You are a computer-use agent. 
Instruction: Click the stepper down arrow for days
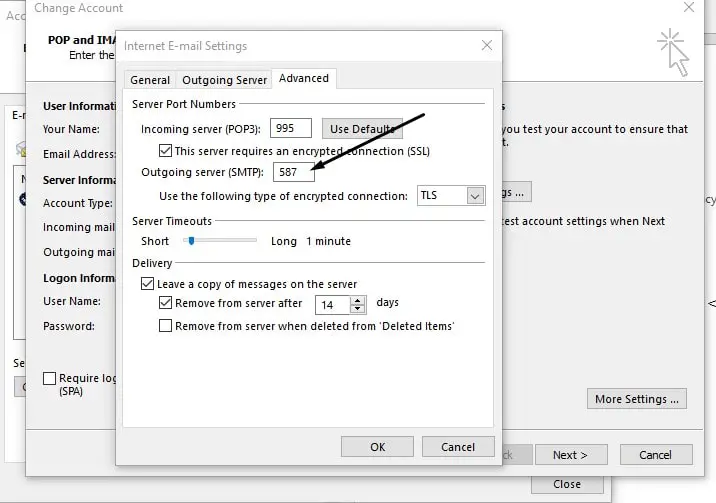tap(358, 309)
